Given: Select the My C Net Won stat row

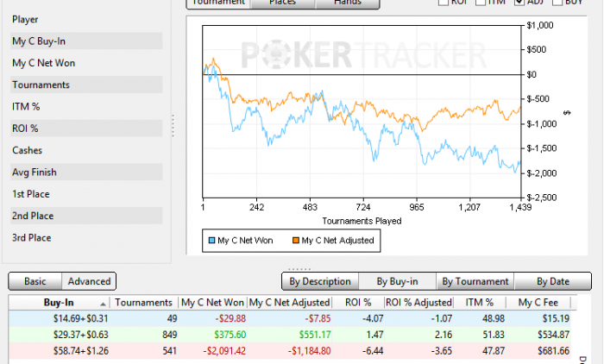Looking at the screenshot, I should (x=86, y=63).
